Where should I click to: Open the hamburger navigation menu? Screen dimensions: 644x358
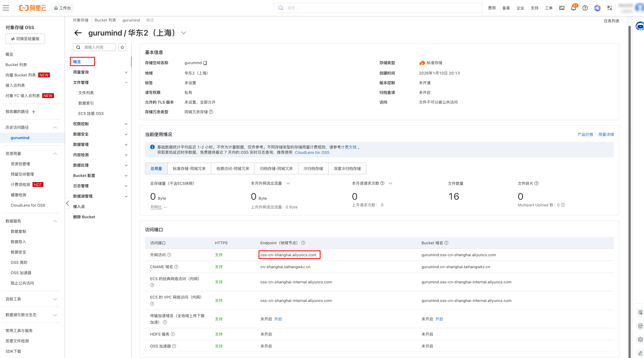6,8
